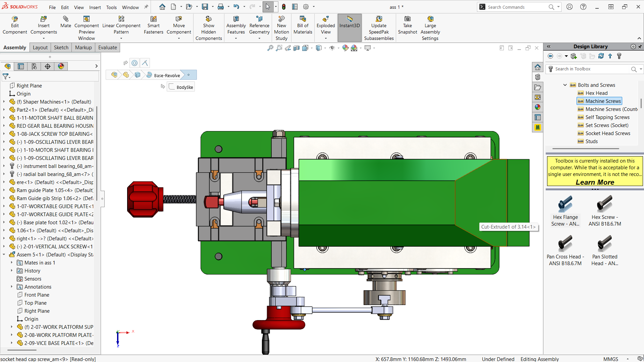The width and height of the screenshot is (644, 362).
Task: Select the Pan Cross Head screw thumbnail
Action: [x=565, y=251]
